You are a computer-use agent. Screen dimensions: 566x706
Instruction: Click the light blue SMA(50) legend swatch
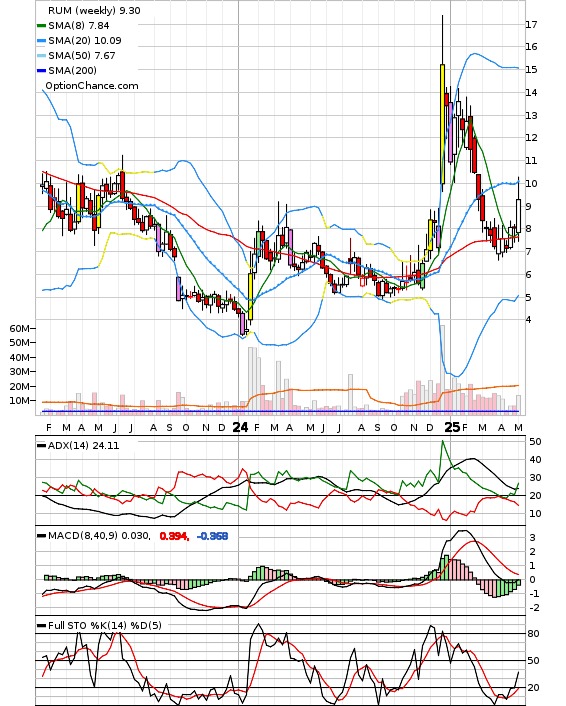click(41, 56)
